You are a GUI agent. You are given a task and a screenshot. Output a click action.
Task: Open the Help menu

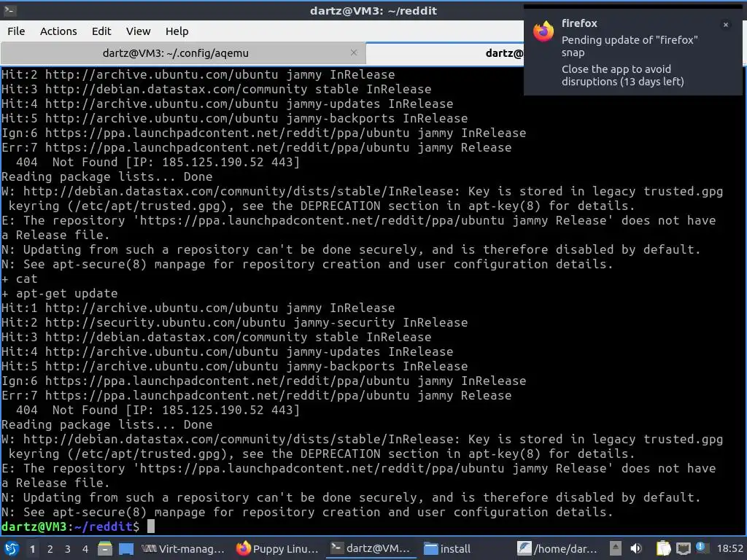coord(177,31)
